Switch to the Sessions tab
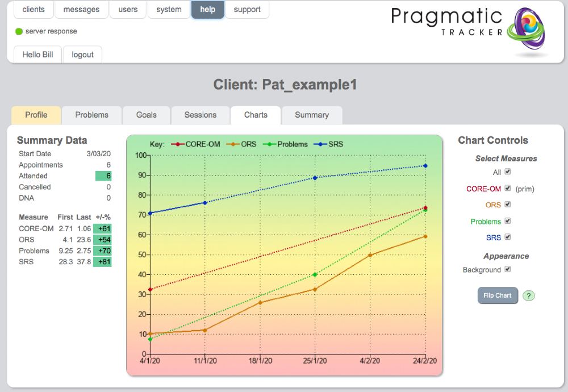 point(201,115)
